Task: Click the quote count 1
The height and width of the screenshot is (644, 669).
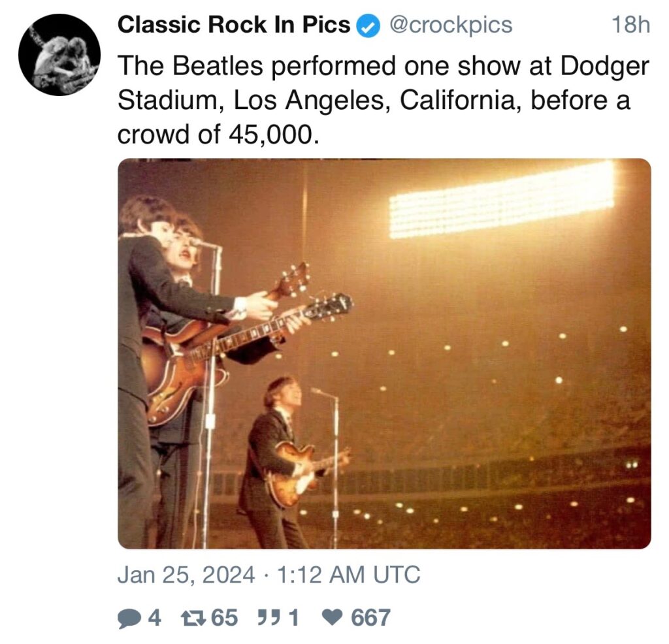Action: [294, 618]
